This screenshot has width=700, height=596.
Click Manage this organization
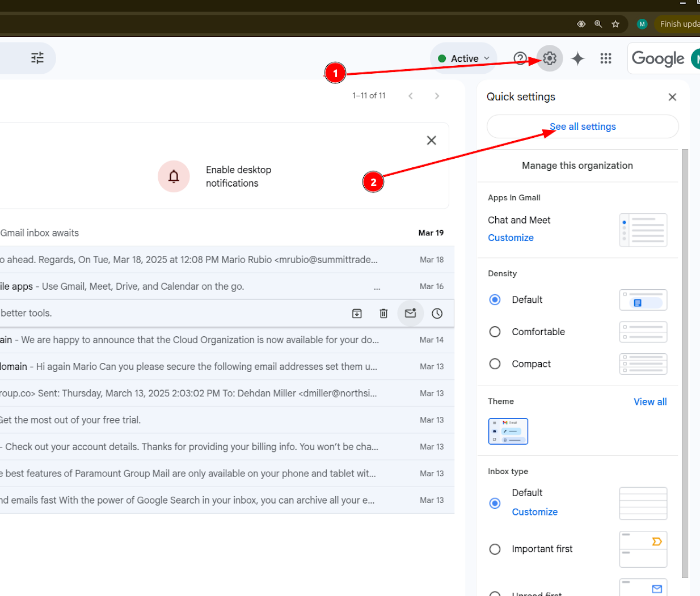[x=577, y=166]
